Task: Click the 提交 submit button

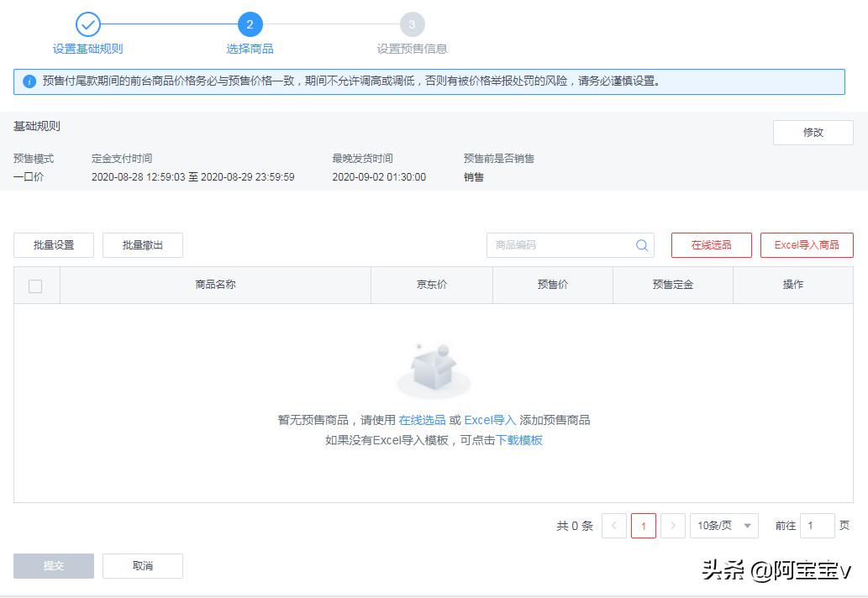Action: click(53, 565)
